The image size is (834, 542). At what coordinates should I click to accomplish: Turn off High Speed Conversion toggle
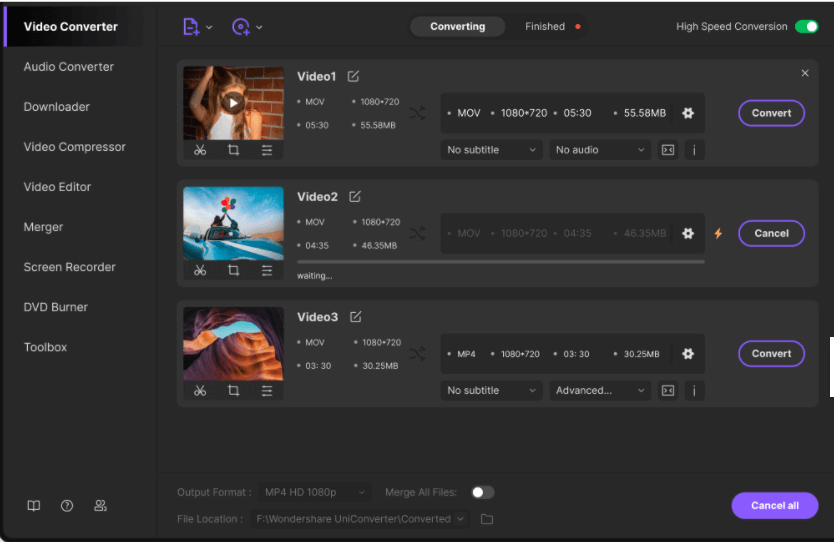coord(806,27)
